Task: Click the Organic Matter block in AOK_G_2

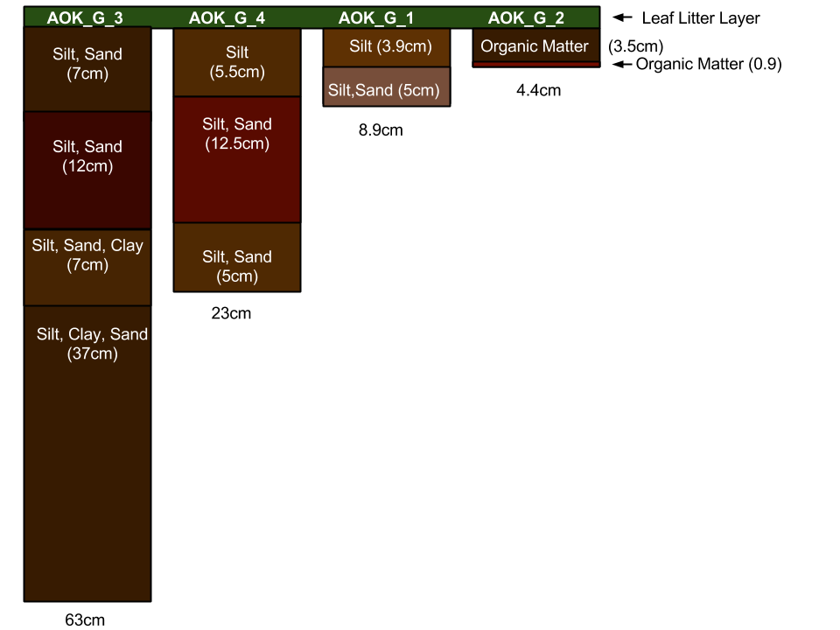Action: [x=535, y=46]
